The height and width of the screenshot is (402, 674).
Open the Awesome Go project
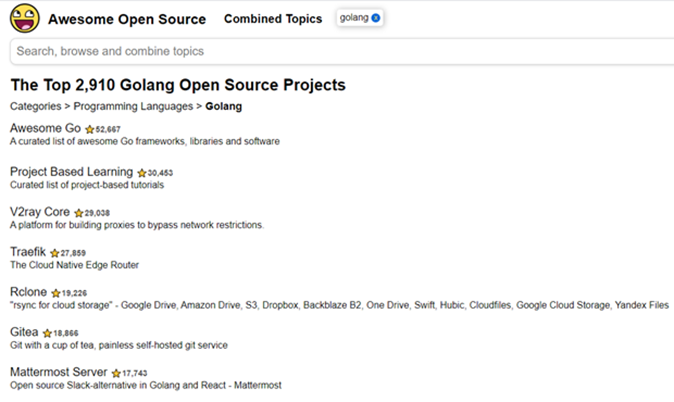tap(46, 128)
